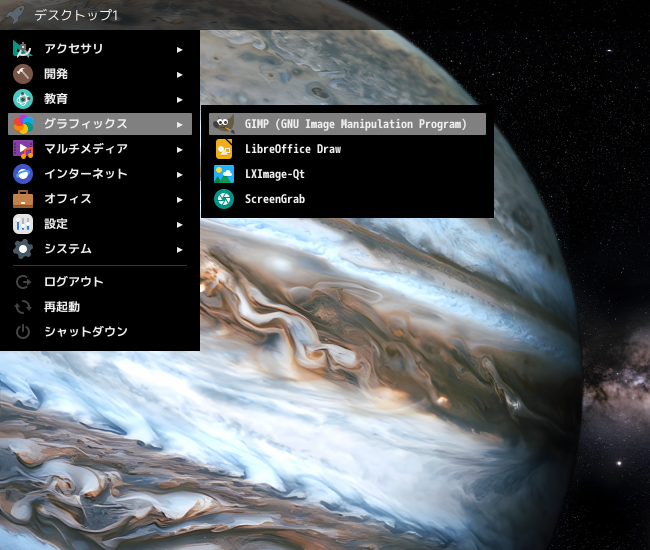
Task: Expand the システム submenu arrow
Action: coord(179,250)
